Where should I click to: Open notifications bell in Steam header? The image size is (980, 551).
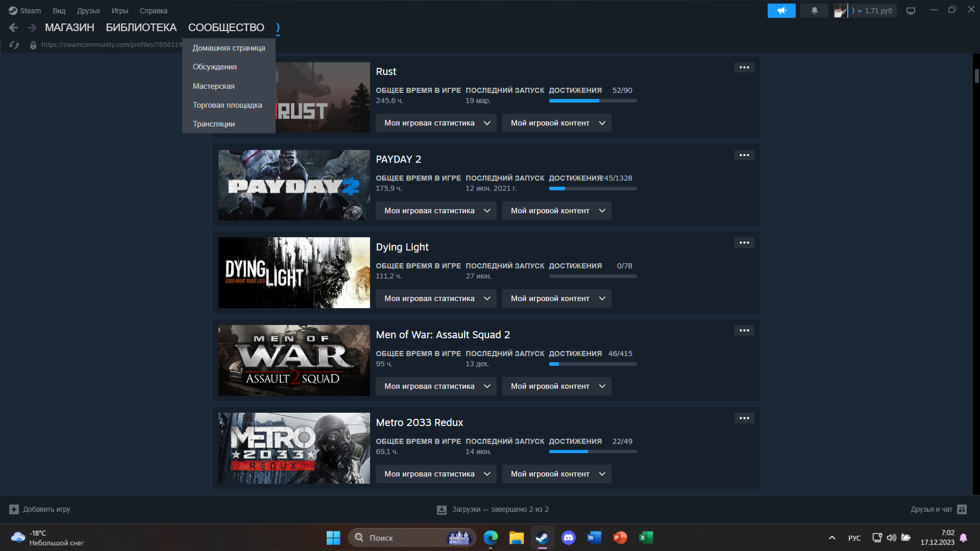[814, 11]
